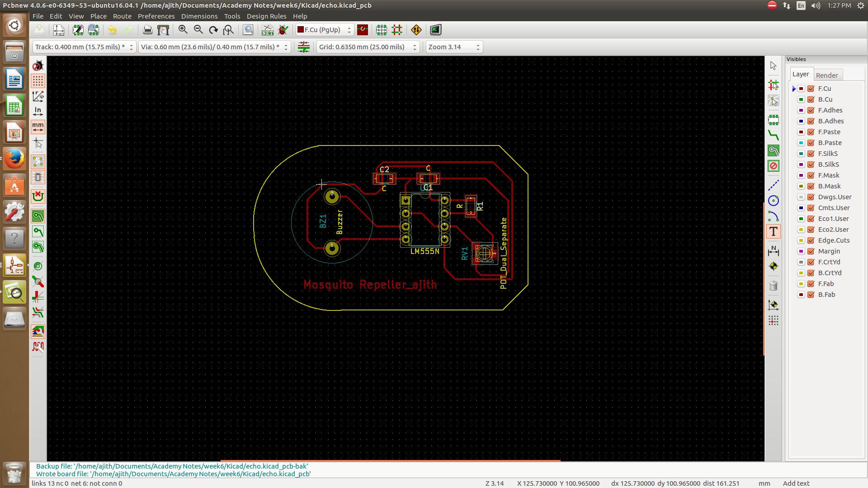Switch display units to millimeters

(x=38, y=127)
